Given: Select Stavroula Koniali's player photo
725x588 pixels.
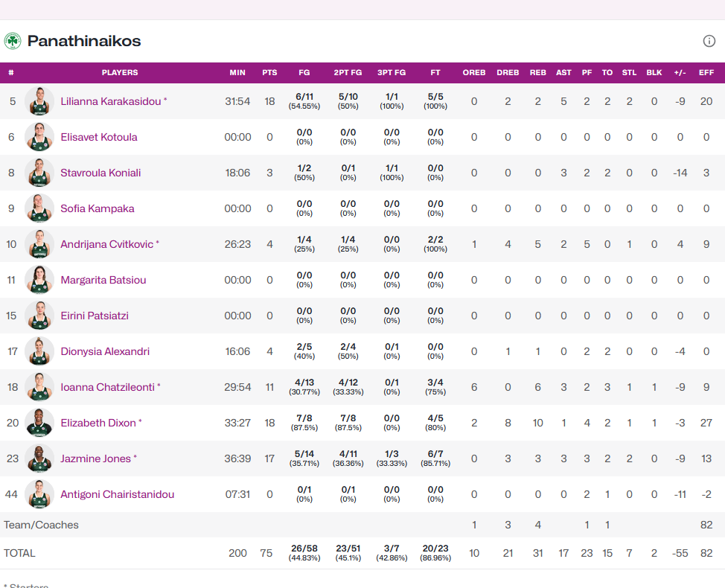Looking at the screenshot, I should click(x=39, y=173).
